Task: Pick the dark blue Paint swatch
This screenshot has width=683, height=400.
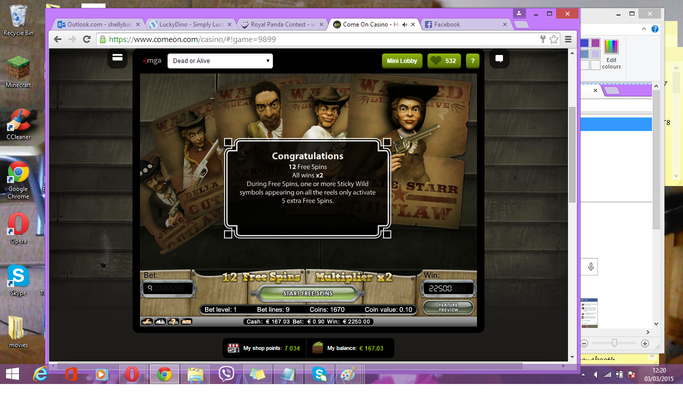Action: click(x=585, y=43)
